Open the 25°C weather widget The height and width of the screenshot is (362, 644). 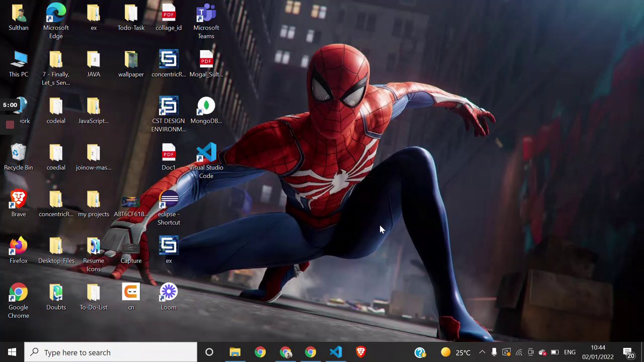tap(456, 352)
